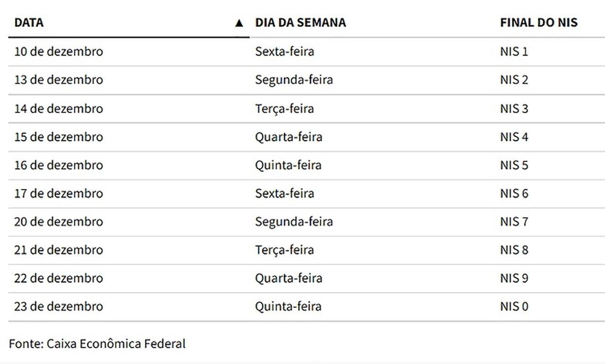Sort table by DATA header

[29, 23]
